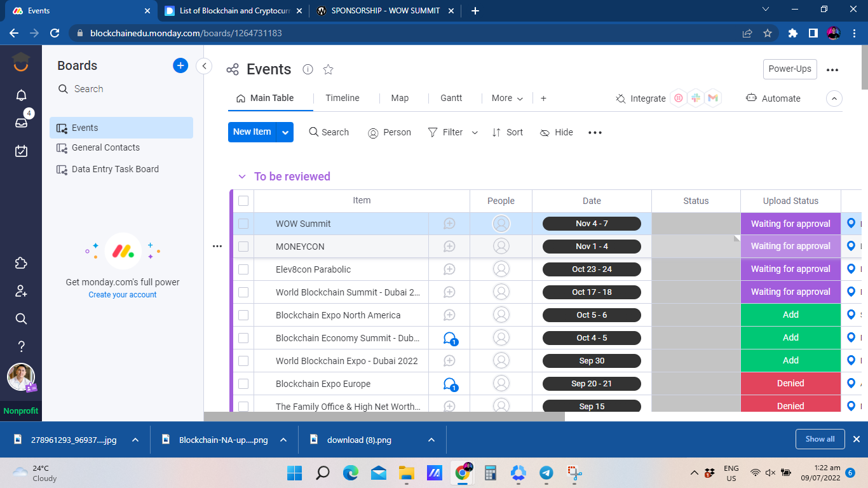
Task: Collapse the To be reviewed group
Action: pos(241,177)
